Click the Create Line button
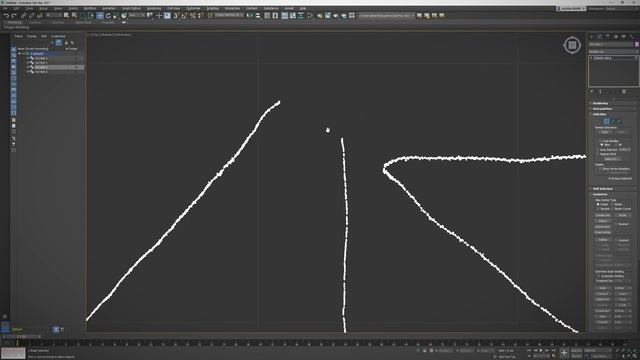Image resolution: width=640 pixels, height=360 pixels. 602,215
